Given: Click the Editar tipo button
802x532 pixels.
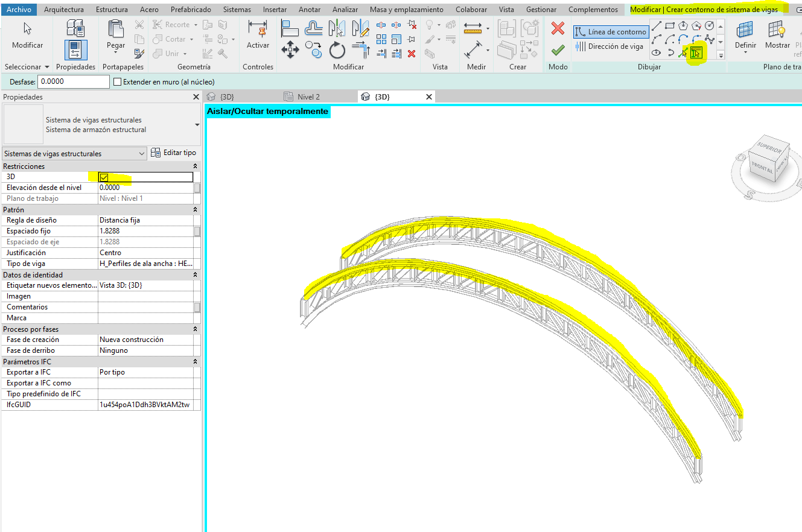Looking at the screenshot, I should 174,153.
